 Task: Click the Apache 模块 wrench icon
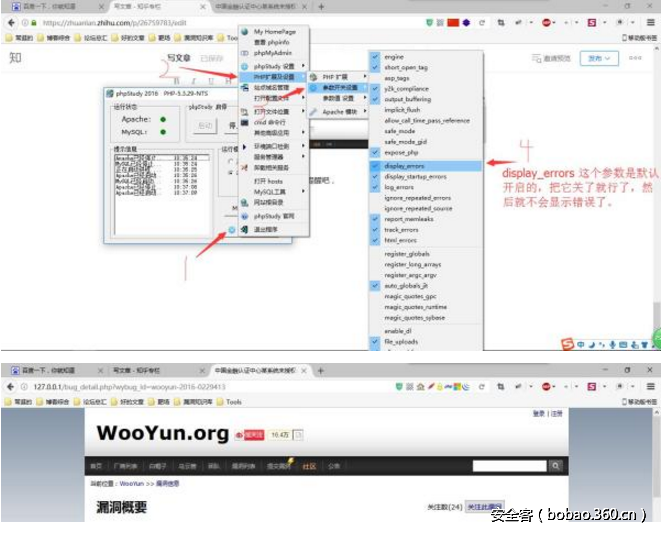(x=313, y=112)
